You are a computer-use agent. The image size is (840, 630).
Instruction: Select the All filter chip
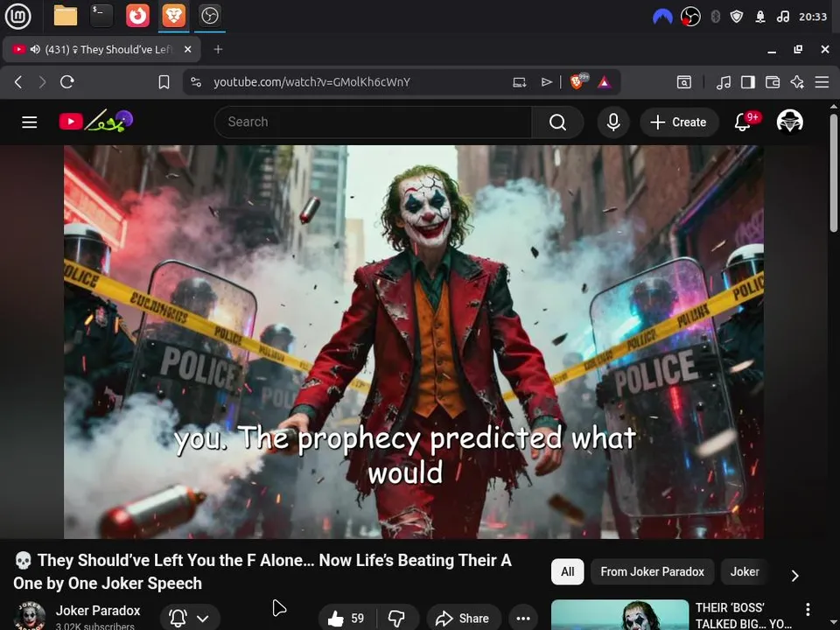[x=567, y=571]
